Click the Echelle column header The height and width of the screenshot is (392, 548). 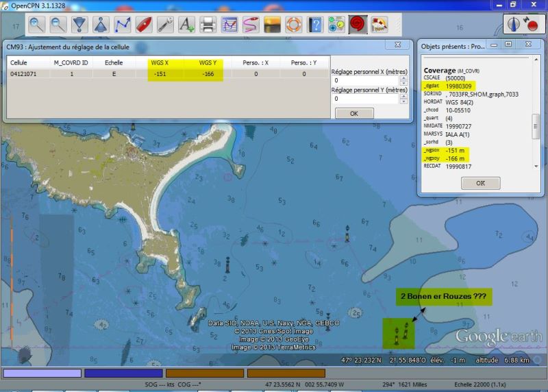coord(114,63)
